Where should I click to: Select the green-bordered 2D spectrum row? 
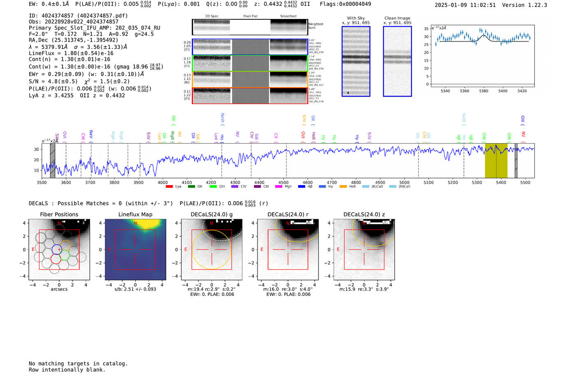tap(250, 63)
